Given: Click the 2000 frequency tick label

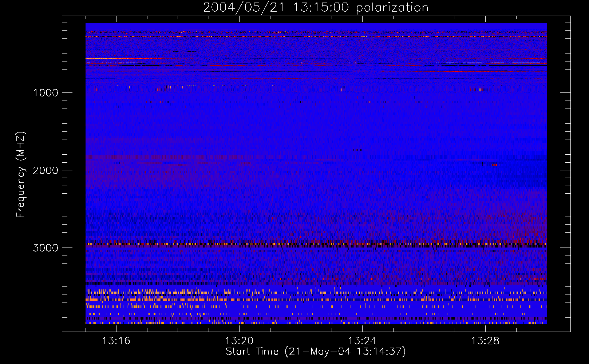Looking at the screenshot, I should click(46, 170).
